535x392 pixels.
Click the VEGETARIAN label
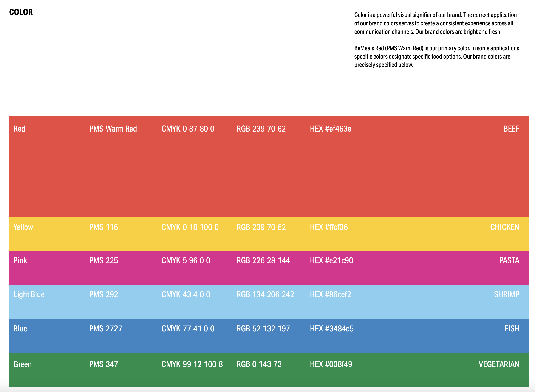click(499, 364)
